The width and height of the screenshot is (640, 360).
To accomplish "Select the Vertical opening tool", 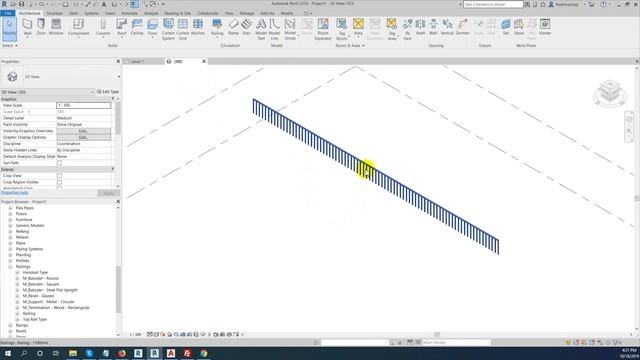I will [x=447, y=27].
